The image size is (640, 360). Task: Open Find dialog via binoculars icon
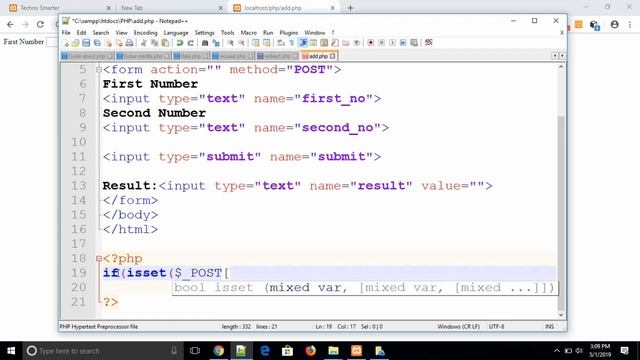[x=205, y=43]
